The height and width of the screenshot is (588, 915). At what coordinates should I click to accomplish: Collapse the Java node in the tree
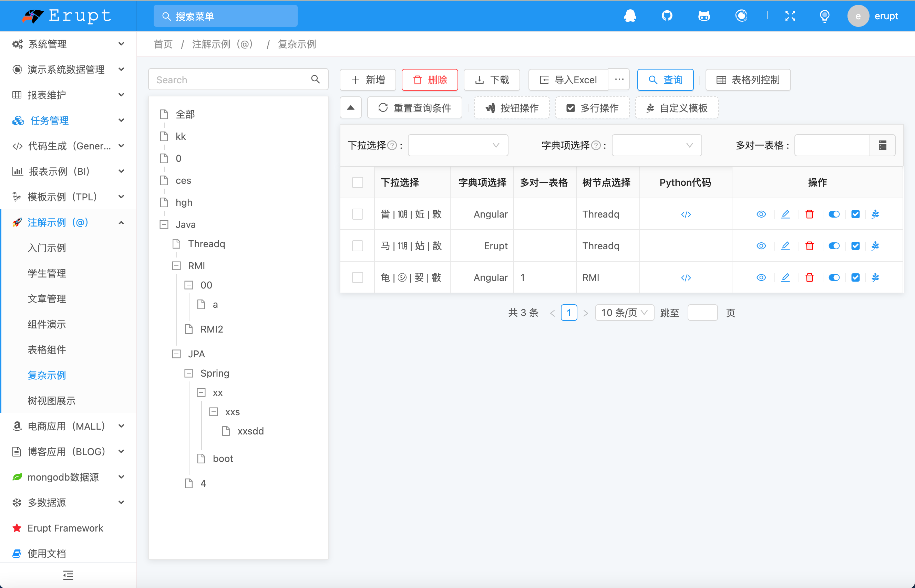pos(164,224)
